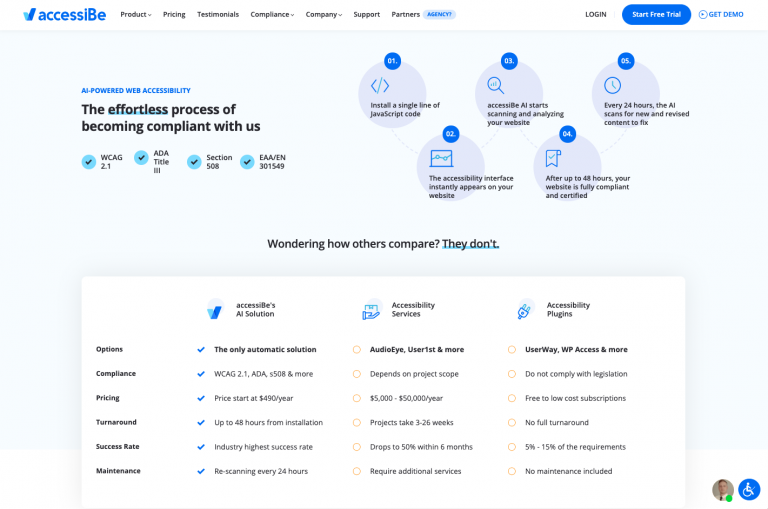Expand the Compliance dropdown menu
The height and width of the screenshot is (509, 768).
point(272,15)
